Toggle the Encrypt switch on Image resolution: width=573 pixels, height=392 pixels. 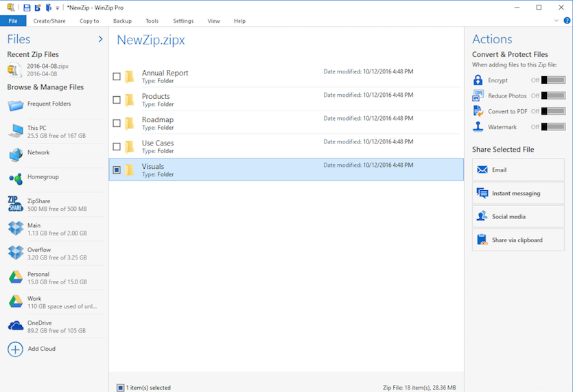tap(553, 80)
